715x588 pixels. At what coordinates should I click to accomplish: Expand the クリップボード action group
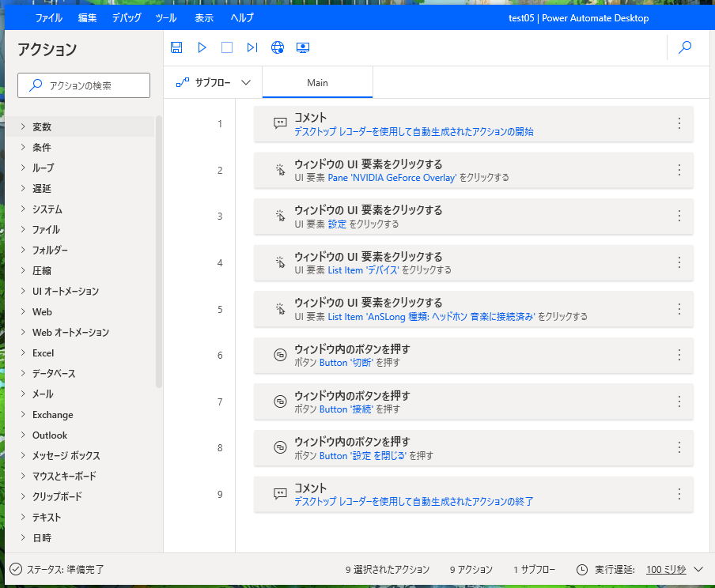pyautogui.click(x=23, y=496)
